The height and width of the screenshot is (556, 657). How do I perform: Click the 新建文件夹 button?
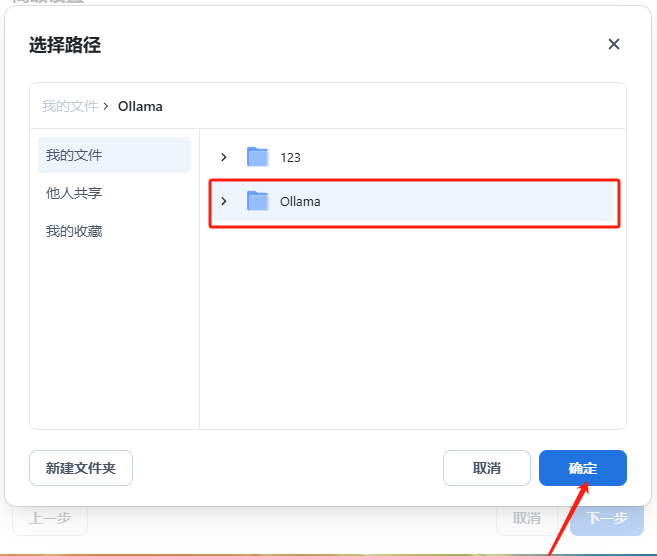coord(81,467)
